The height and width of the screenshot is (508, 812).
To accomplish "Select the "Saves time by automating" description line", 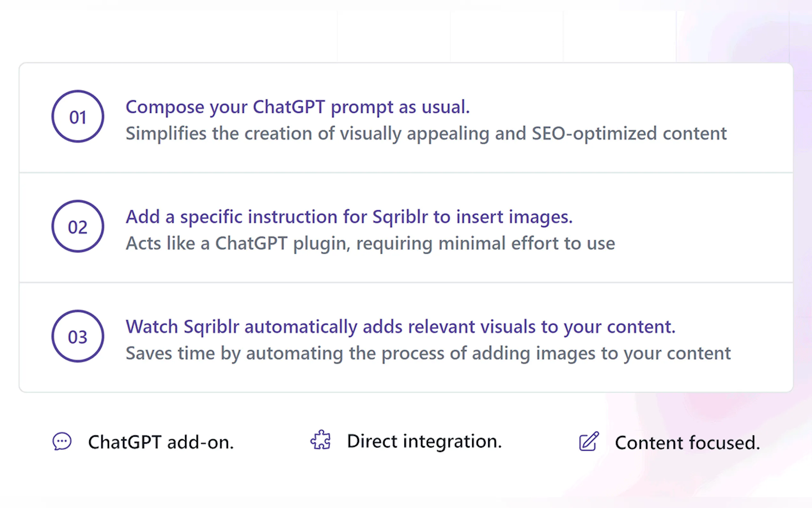I will coord(428,353).
